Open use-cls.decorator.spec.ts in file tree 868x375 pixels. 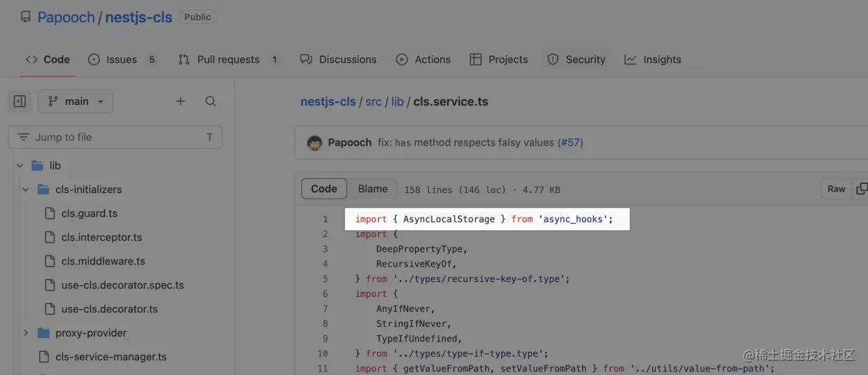click(x=123, y=285)
